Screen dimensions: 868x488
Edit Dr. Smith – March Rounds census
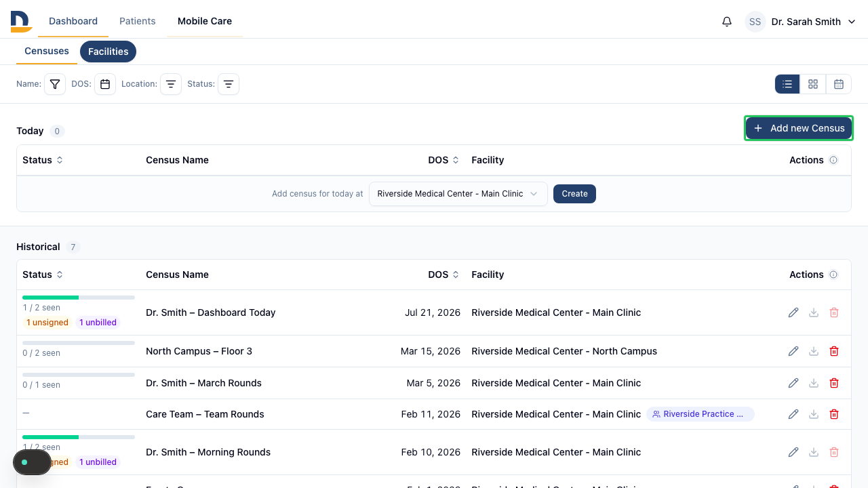click(x=793, y=383)
